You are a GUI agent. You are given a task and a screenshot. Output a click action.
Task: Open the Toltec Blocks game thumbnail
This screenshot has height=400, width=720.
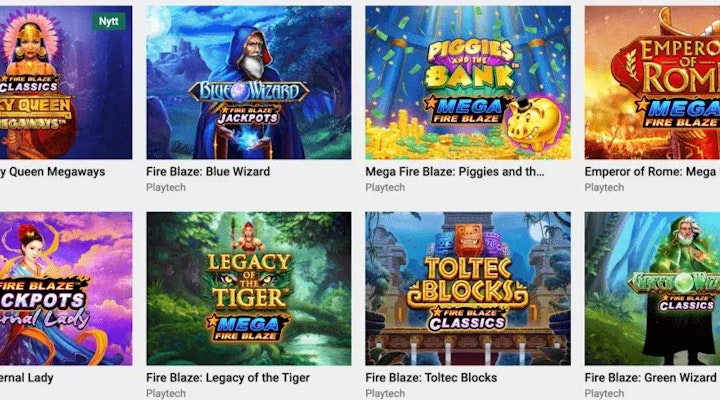[468, 288]
